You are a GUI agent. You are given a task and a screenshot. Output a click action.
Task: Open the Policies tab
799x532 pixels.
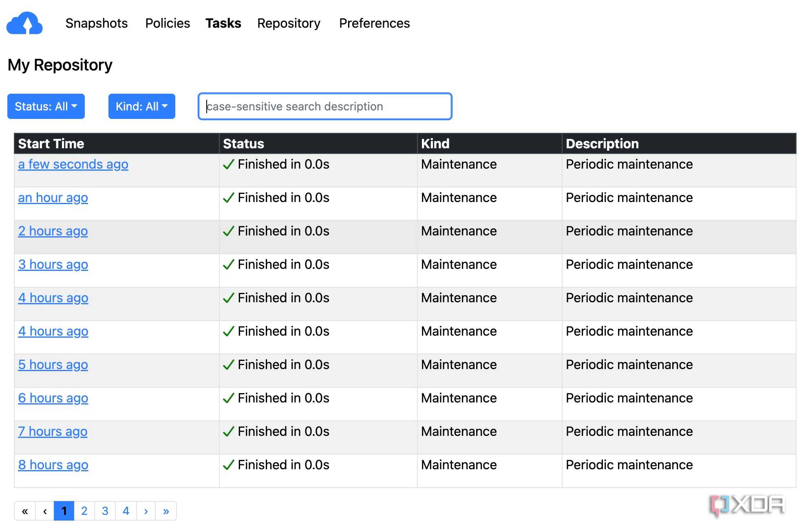click(x=168, y=23)
